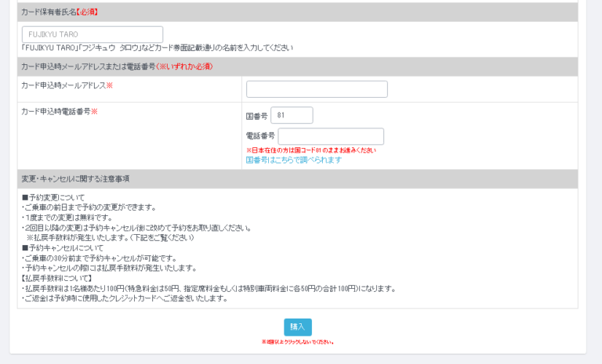
Task: Click the カード申込時メールアドレス label
Action: pyautogui.click(x=67, y=85)
